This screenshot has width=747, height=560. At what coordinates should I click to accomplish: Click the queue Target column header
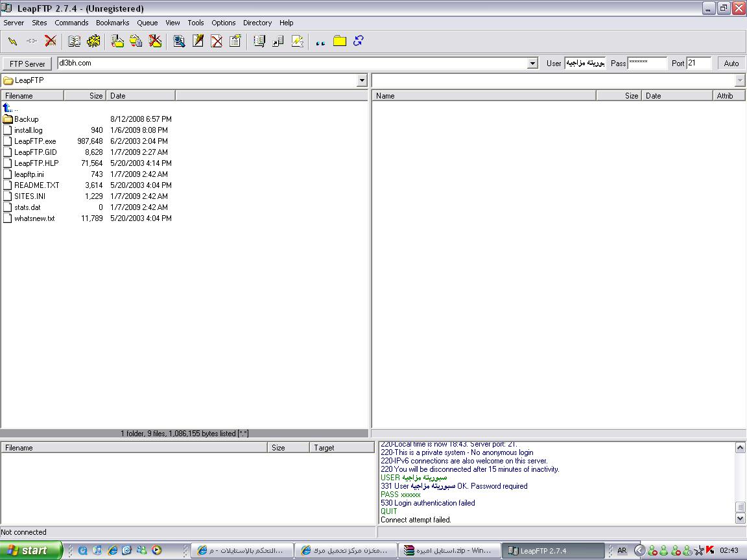[342, 448]
